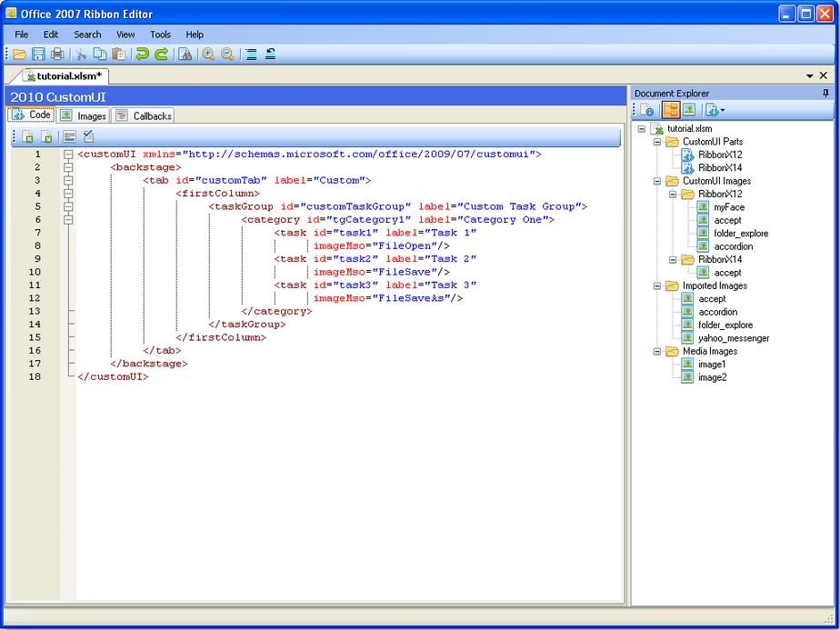Select the yahoo_messenger image item
This screenshot has width=840, height=630.
734,338
